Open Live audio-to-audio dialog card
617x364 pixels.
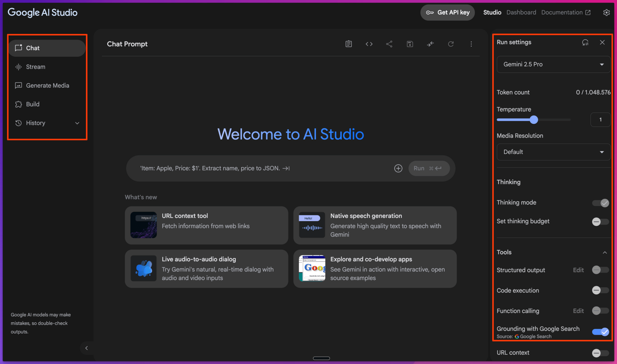[x=206, y=269]
